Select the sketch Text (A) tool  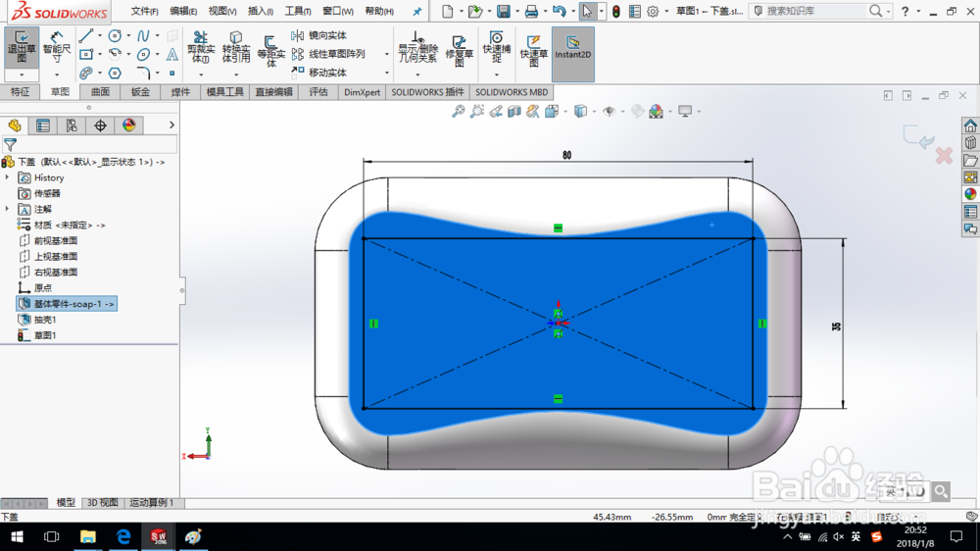(x=171, y=54)
